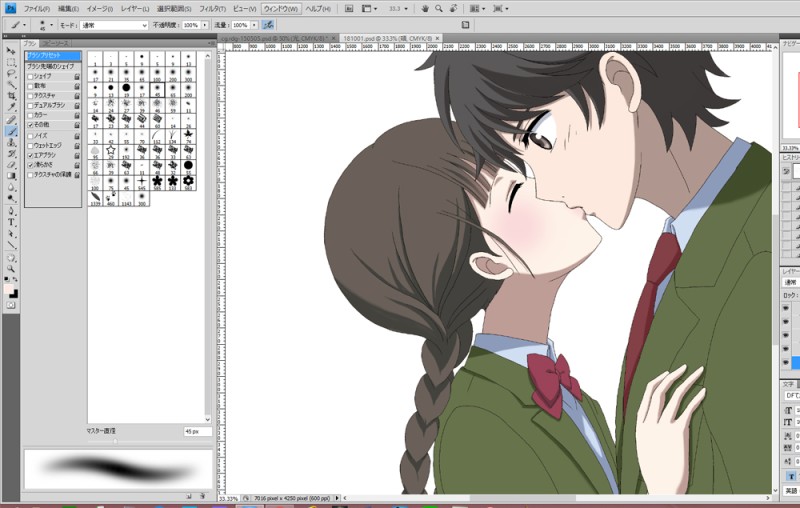Click create new brush icon at panel bottom
Screen dimensions: 800x508
point(189,495)
